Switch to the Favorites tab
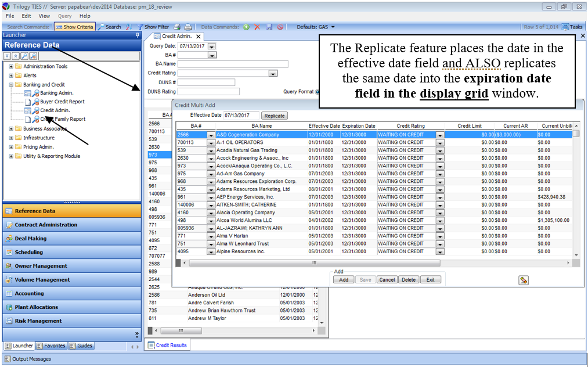This screenshot has width=588, height=367. [51, 346]
